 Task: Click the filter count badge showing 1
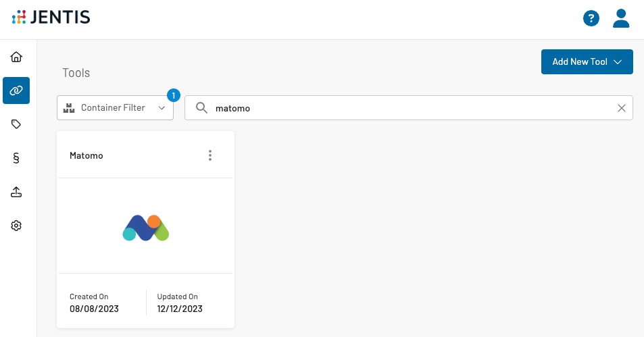pos(173,95)
